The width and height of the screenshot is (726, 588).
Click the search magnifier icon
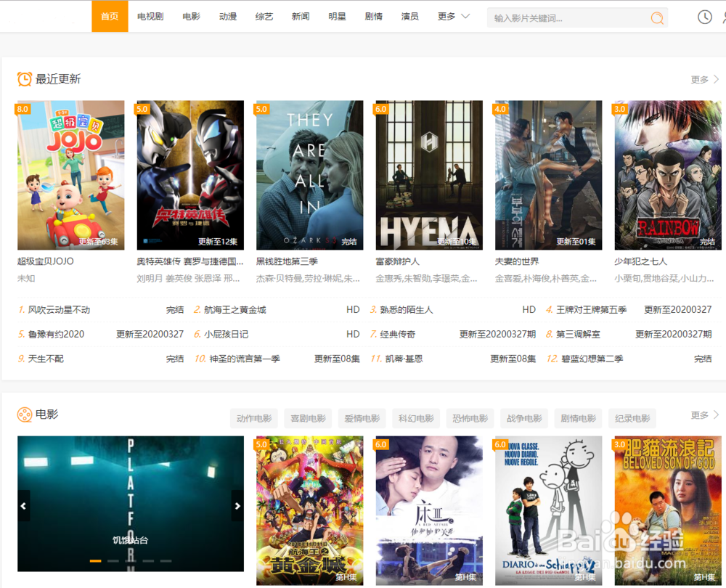[x=656, y=17]
